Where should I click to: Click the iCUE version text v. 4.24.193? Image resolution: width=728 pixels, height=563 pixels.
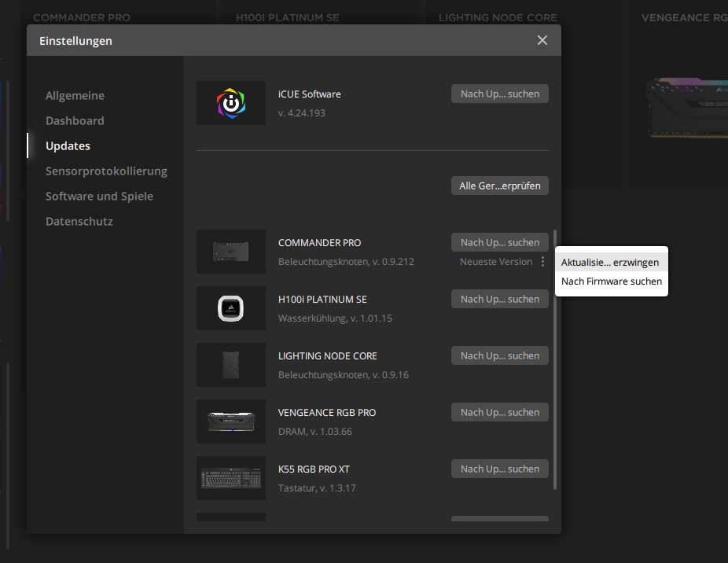click(302, 113)
